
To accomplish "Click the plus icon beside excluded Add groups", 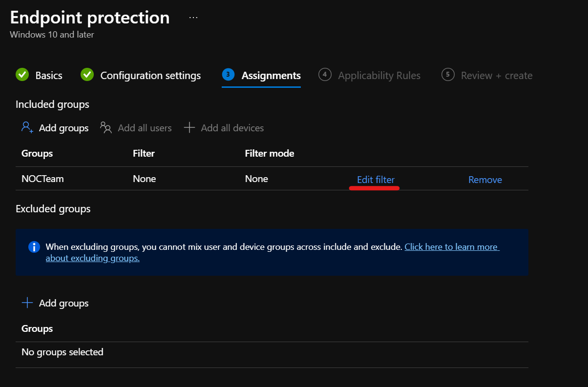I will 27,303.
